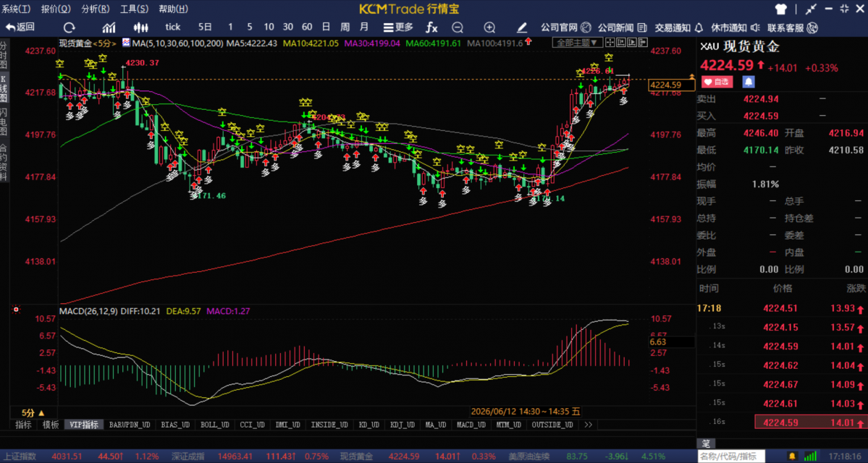Open the 全部主题 dropdown

(577, 43)
